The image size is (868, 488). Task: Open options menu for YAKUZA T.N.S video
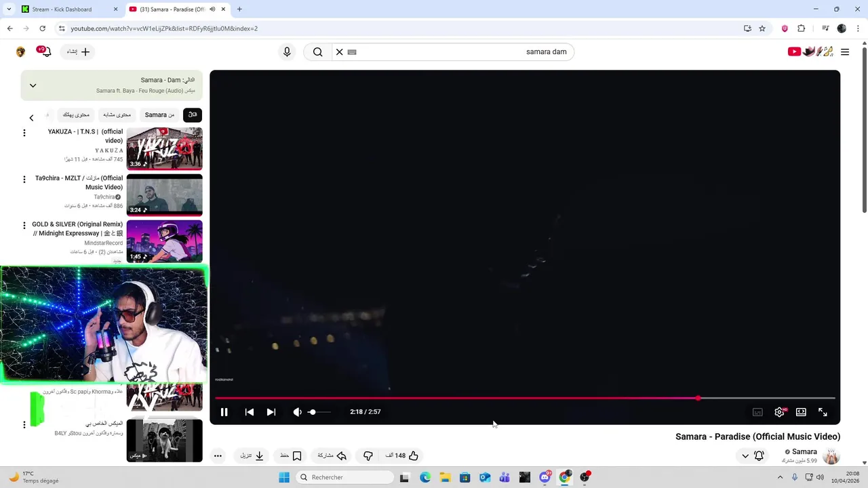tap(24, 133)
